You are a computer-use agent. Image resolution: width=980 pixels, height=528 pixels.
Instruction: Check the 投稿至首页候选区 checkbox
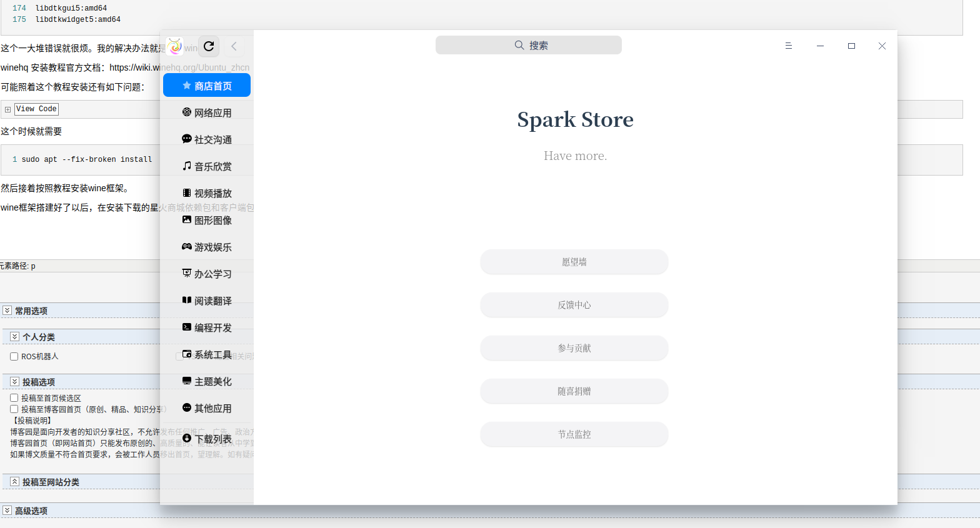tap(14, 397)
